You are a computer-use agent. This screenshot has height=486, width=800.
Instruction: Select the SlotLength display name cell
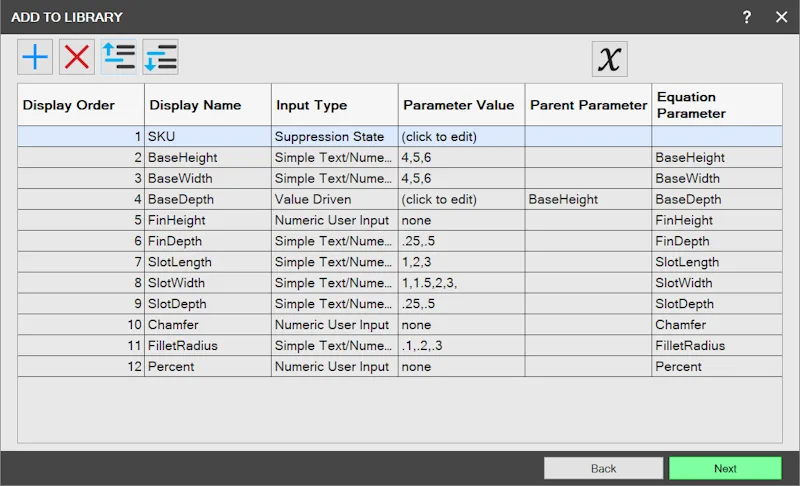point(208,262)
